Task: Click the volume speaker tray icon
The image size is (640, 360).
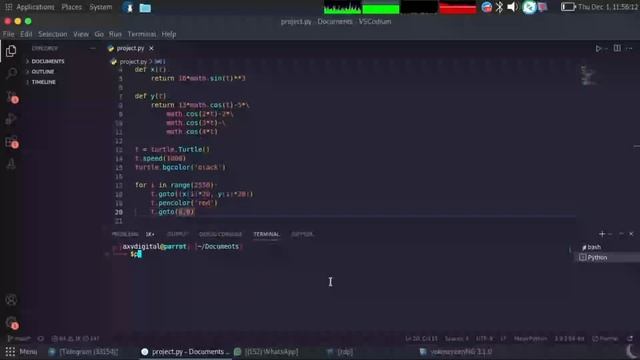Action: tap(512, 7)
